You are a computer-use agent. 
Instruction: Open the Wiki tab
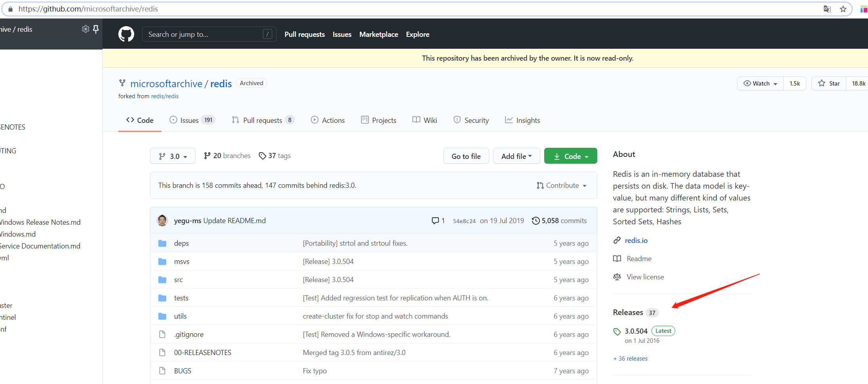(x=425, y=120)
